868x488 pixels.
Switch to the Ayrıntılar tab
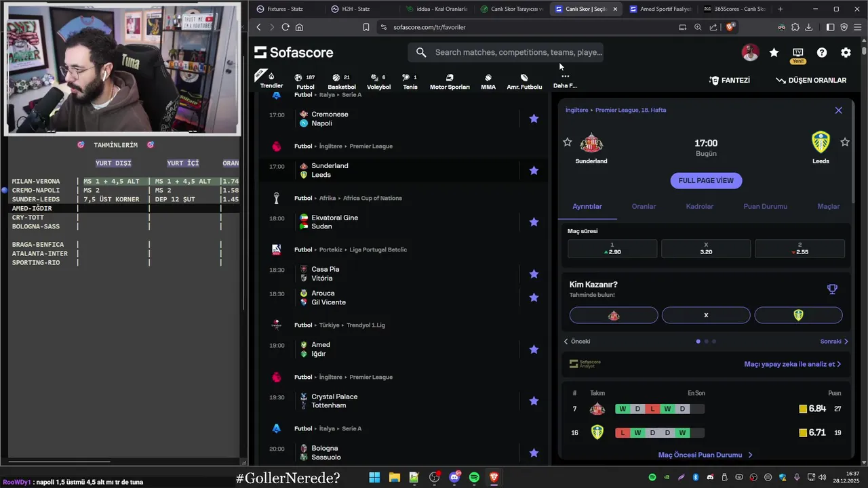[587, 206]
